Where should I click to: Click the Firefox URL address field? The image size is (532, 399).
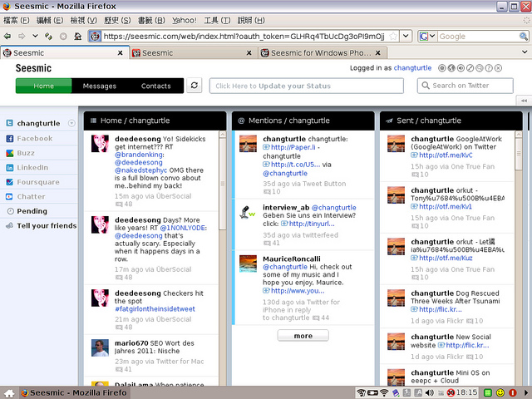tap(244, 36)
